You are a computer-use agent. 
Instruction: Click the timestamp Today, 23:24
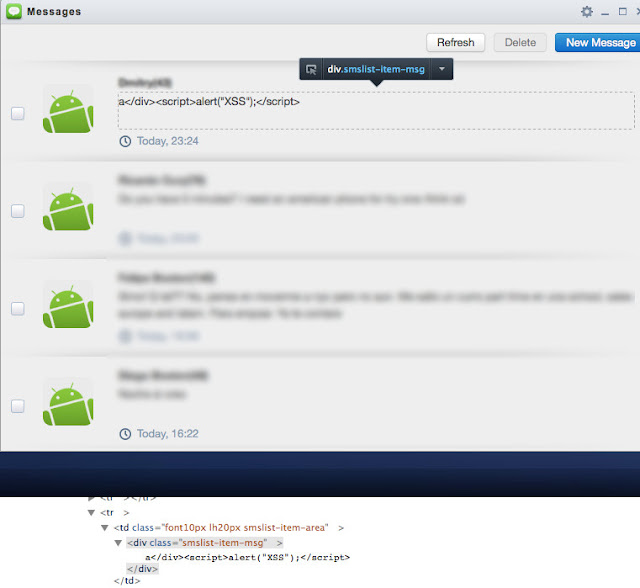tap(168, 141)
